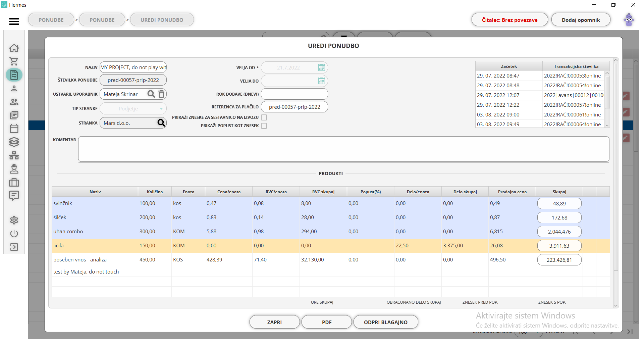Click ODPRI BLAGAJNO button

[386, 322]
